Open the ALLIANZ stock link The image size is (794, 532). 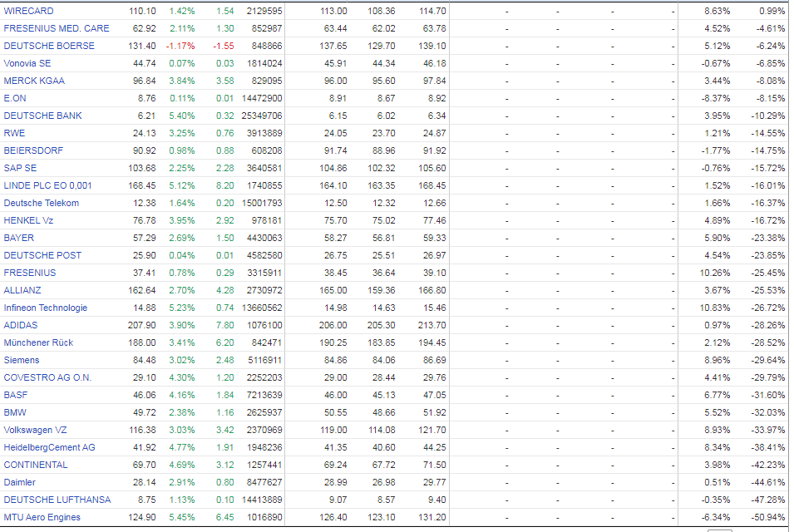22,291
